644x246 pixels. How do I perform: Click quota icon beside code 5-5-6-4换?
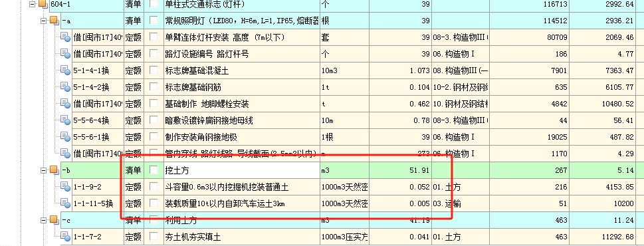tap(66, 120)
